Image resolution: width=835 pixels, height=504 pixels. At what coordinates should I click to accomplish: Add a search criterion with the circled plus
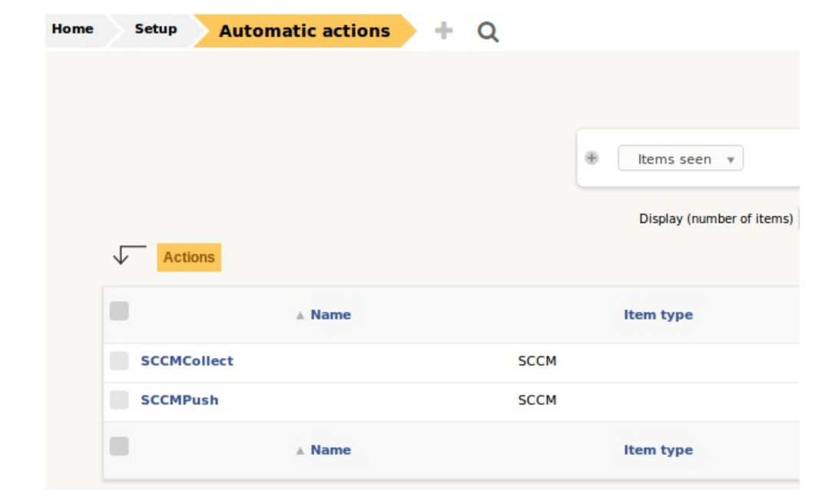(591, 158)
